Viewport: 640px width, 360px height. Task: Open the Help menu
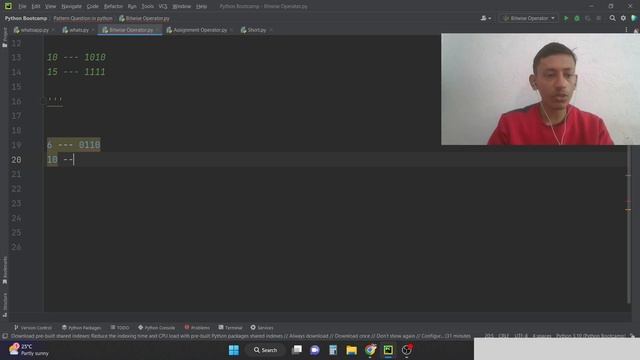[201, 6]
